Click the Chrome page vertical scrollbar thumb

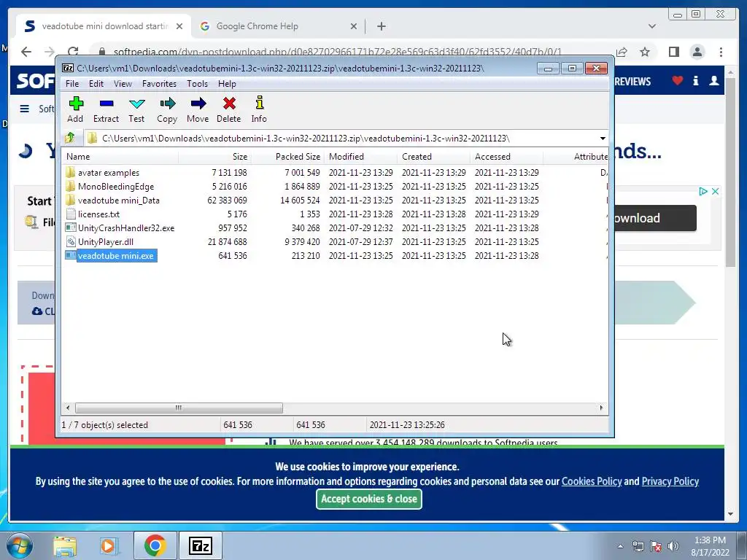[x=731, y=171]
